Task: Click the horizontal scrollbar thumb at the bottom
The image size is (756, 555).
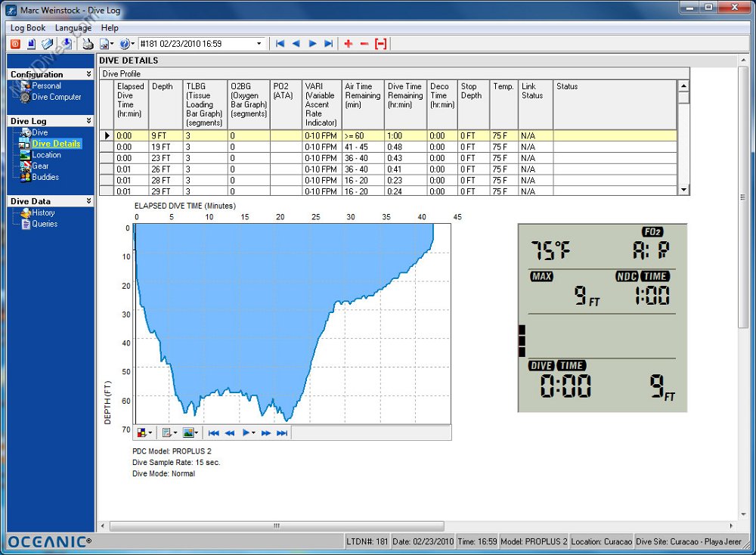Action: point(277,526)
